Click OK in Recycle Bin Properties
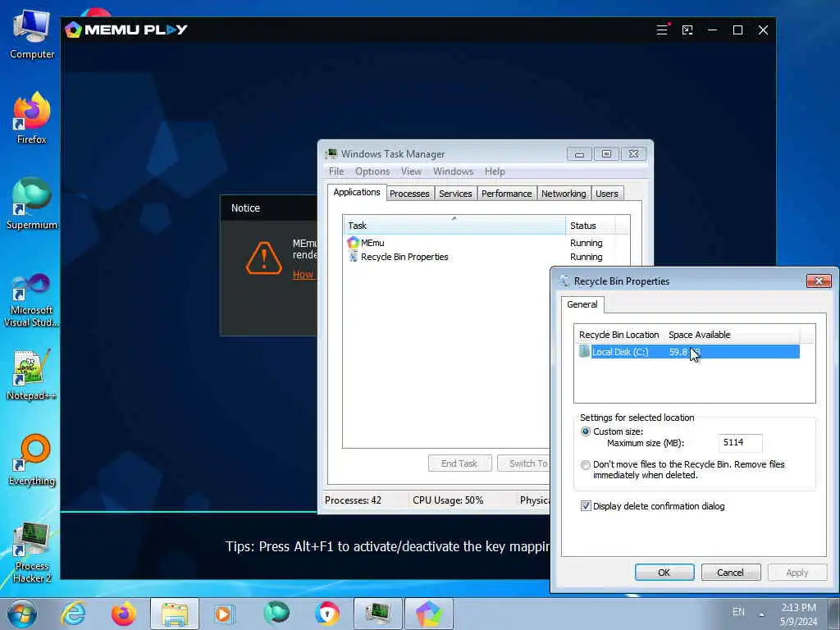Viewport: 840px width, 630px height. tap(664, 572)
